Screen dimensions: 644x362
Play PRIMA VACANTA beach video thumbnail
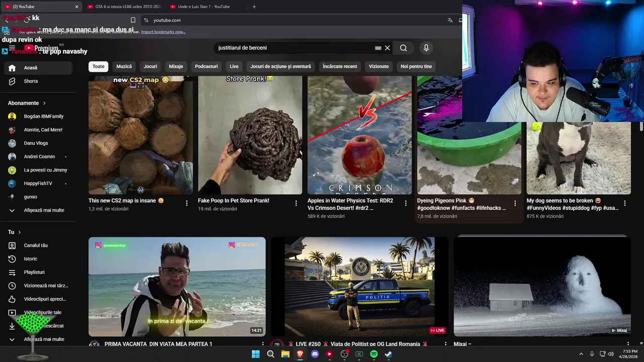(177, 287)
